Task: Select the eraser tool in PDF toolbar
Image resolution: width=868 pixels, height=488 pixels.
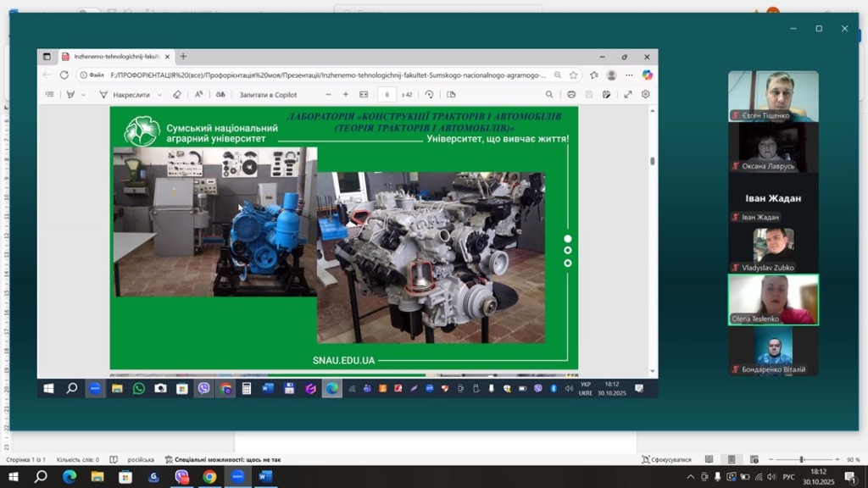Action: pos(177,95)
